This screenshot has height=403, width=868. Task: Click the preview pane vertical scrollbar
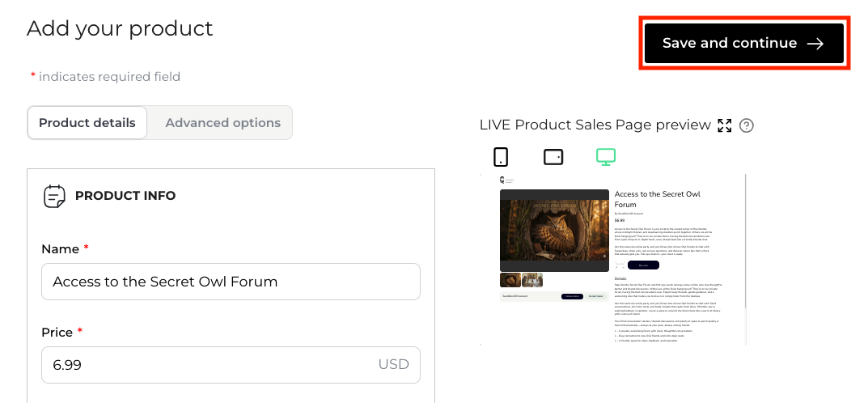pos(745,244)
